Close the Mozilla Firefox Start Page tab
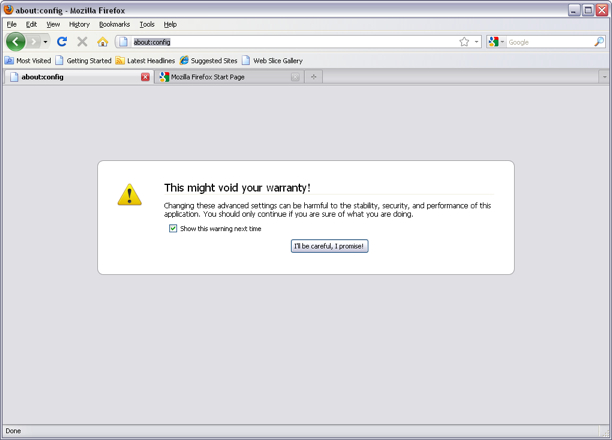612x440 pixels. pyautogui.click(x=295, y=77)
